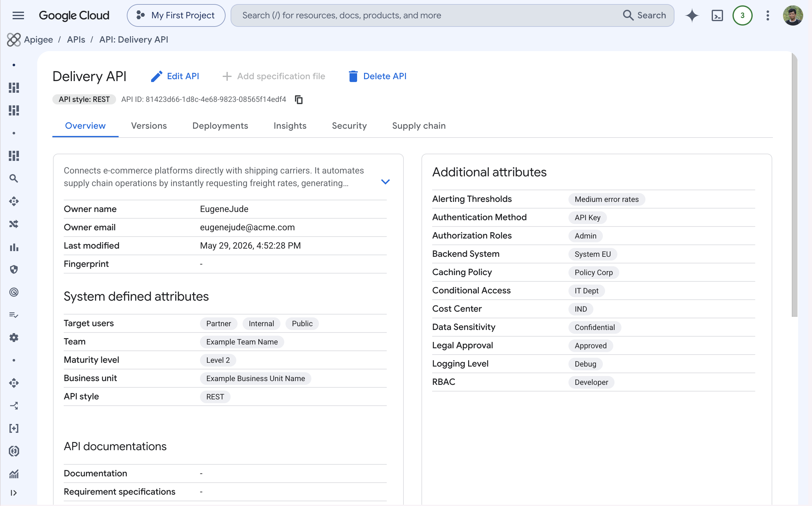Expand the collapsed left navigation sidebar
This screenshot has height=506, width=812.
click(14, 493)
